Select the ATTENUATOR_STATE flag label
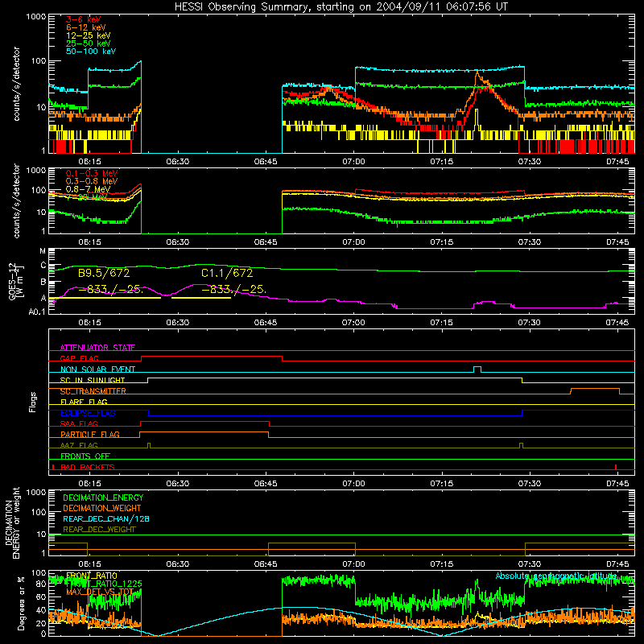Viewport: 644px width, 644px height. pyautogui.click(x=97, y=348)
